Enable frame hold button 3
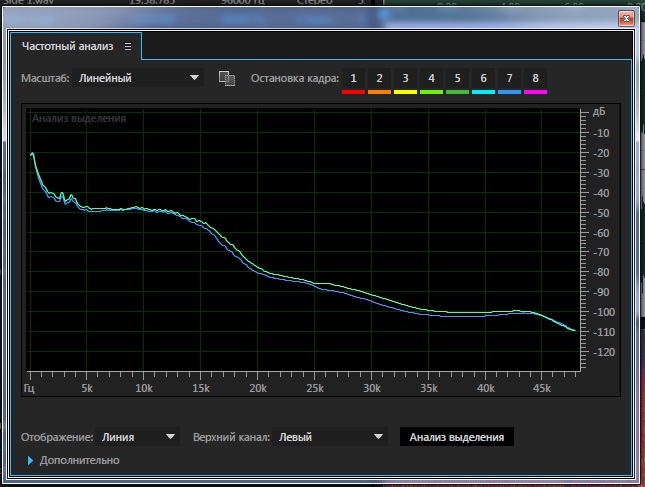The image size is (645, 487). click(405, 78)
